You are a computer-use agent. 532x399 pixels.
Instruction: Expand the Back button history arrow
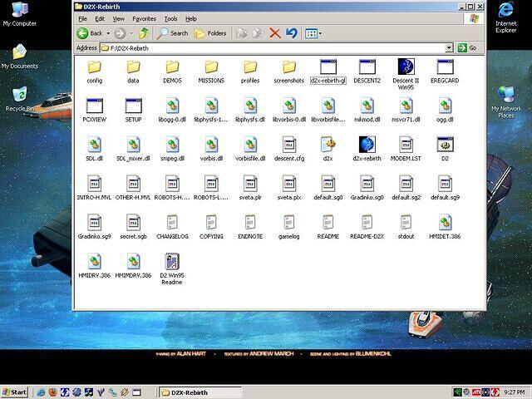click(x=107, y=33)
